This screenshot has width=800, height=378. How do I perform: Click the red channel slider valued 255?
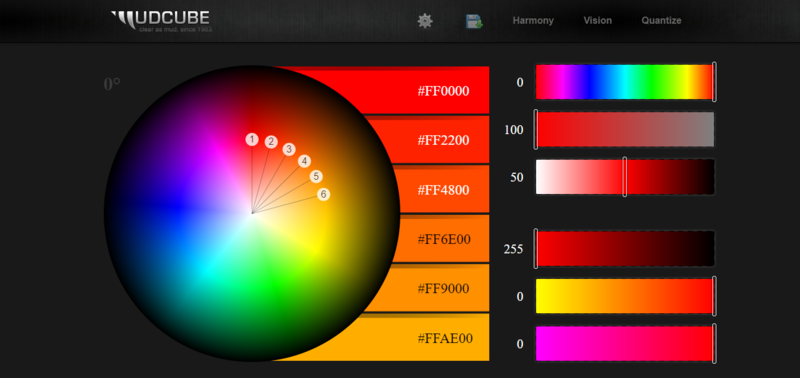(625, 248)
